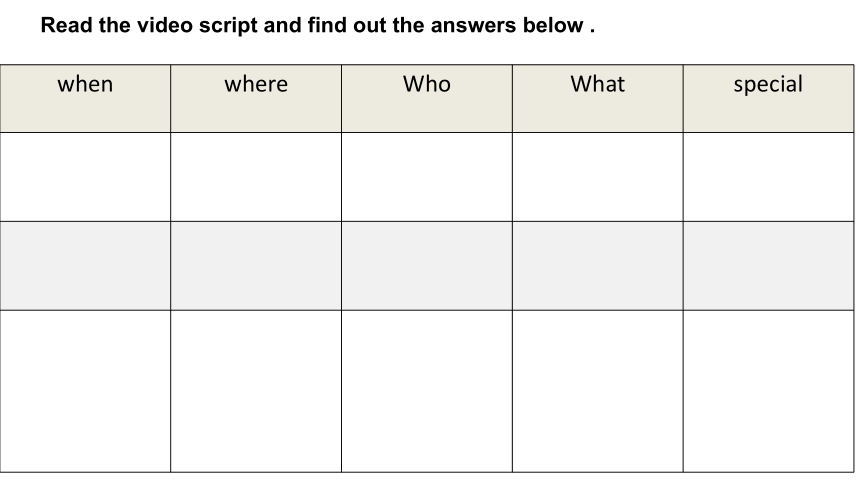Click the shaded second row cell under 'Who'
Image resolution: width=860 pixels, height=484 pixels.
[x=427, y=266]
